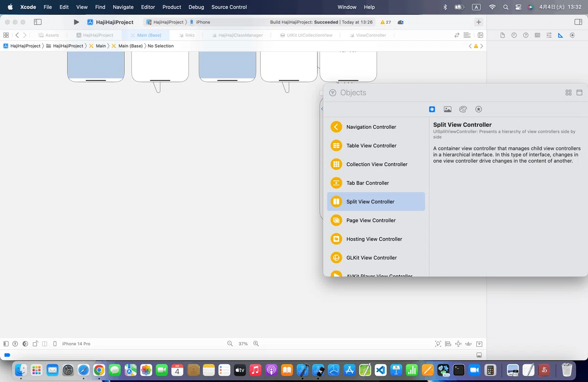Show the image media library
The height and width of the screenshot is (382, 588).
point(447,109)
